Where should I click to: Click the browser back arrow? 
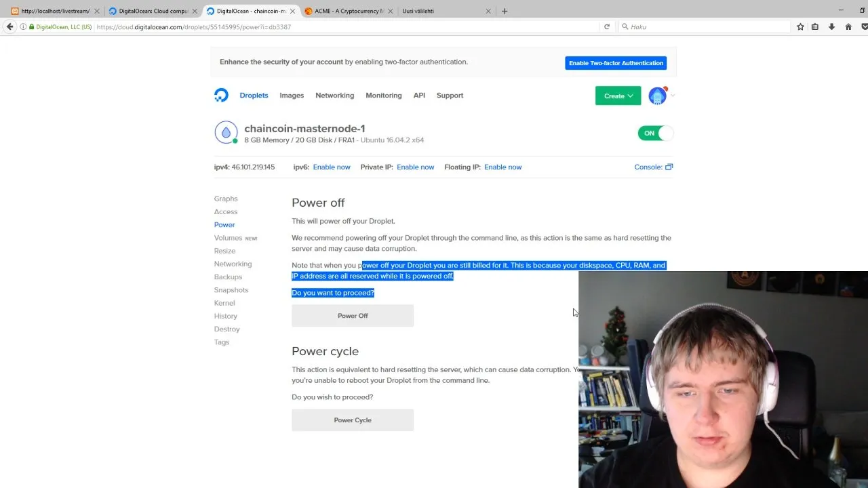9,26
